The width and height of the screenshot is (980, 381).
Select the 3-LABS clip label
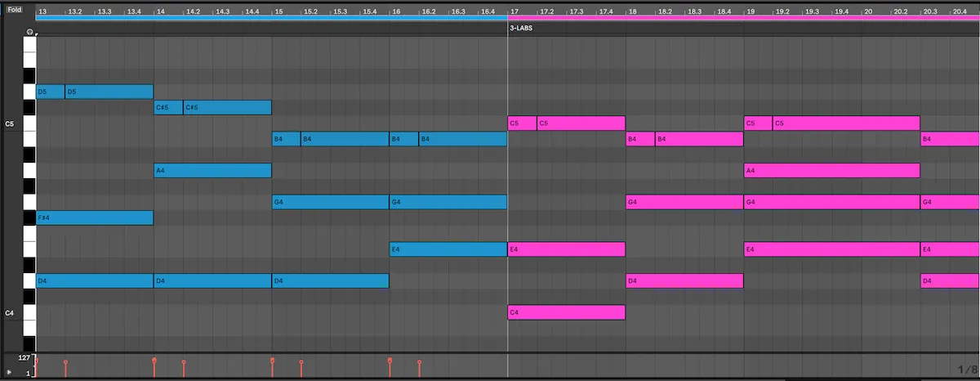pyautogui.click(x=521, y=28)
